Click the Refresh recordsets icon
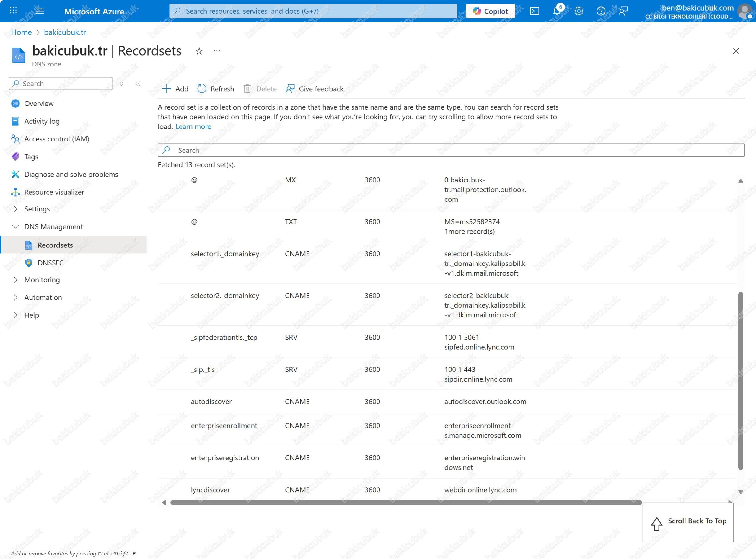The image size is (756, 559). (x=202, y=89)
